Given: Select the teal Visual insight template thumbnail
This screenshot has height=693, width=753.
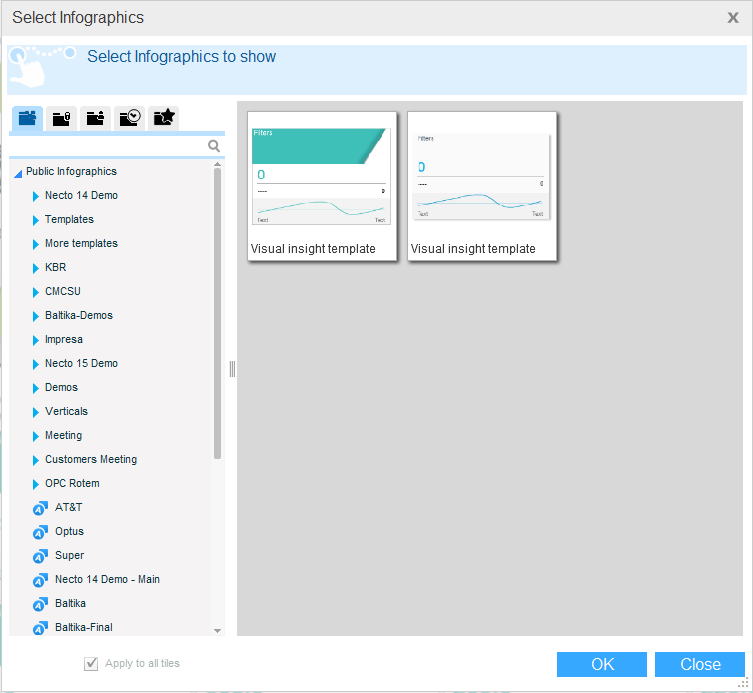Looking at the screenshot, I should tap(322, 177).
